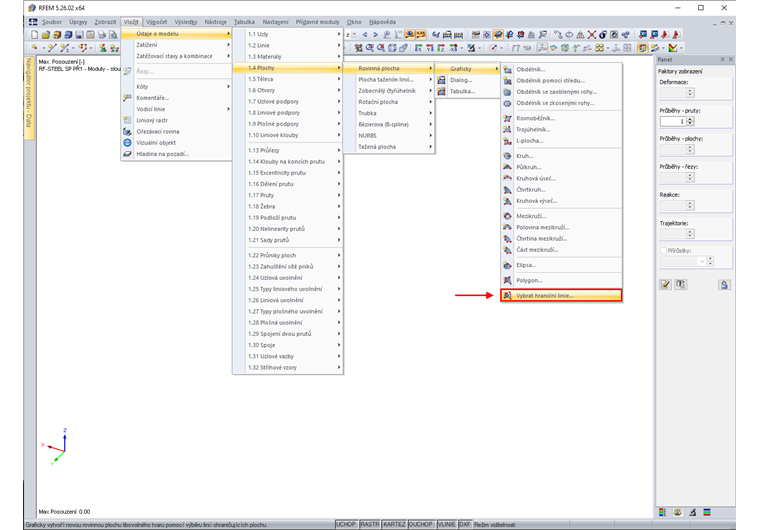
Task: Select the new line tool icon
Action: 52,48
